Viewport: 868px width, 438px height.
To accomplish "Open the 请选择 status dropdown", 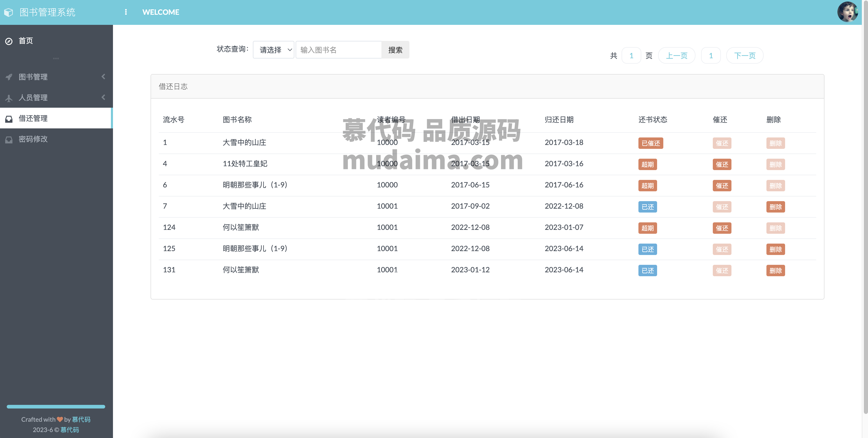I will point(273,50).
